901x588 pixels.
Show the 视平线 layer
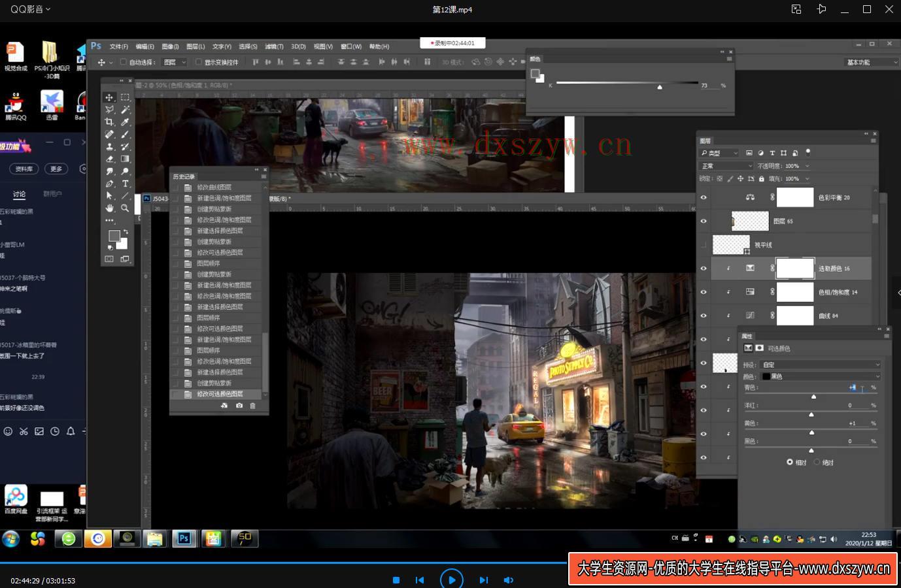[704, 245]
